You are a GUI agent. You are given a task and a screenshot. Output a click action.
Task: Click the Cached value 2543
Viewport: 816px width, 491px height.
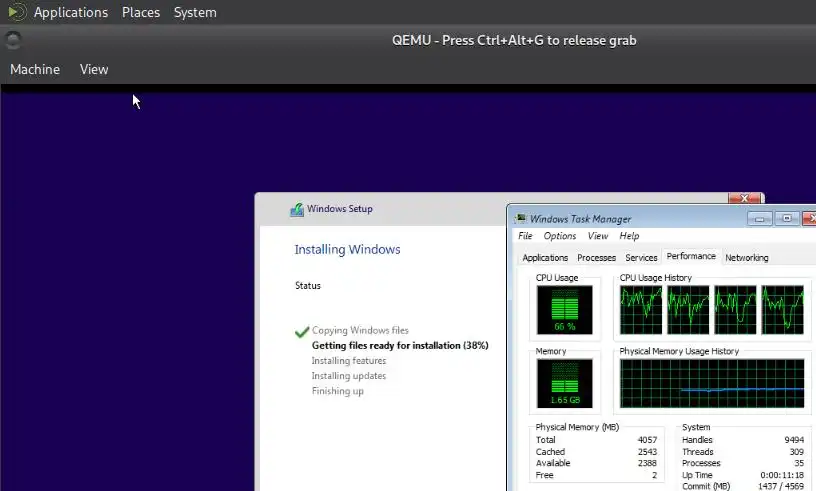coord(647,452)
